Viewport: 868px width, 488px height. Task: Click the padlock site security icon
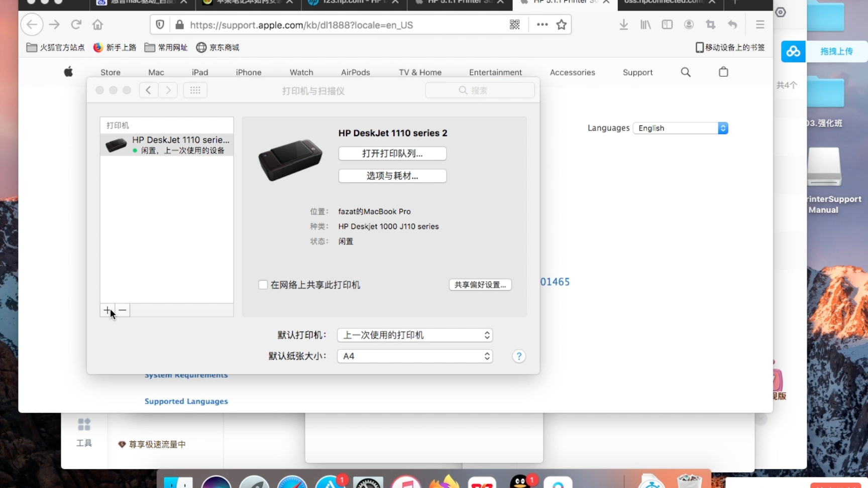click(x=179, y=25)
